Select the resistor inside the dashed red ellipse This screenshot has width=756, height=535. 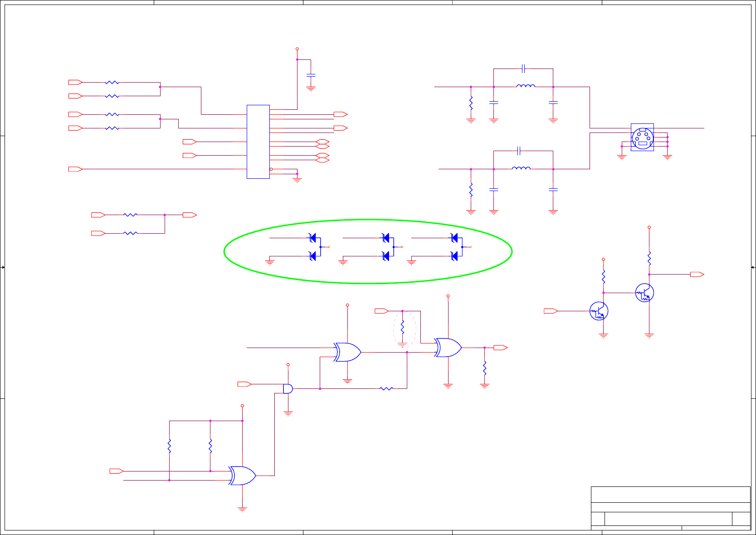402,327
